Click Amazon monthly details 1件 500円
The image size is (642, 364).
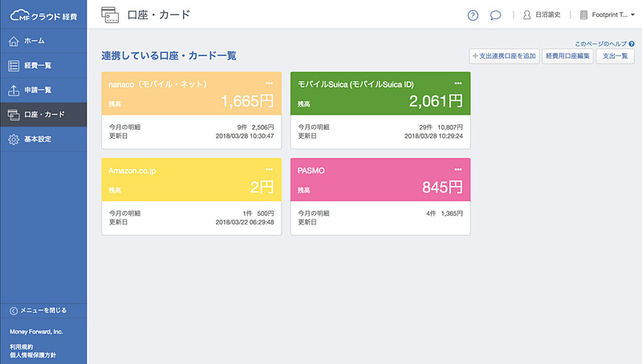coord(258,213)
